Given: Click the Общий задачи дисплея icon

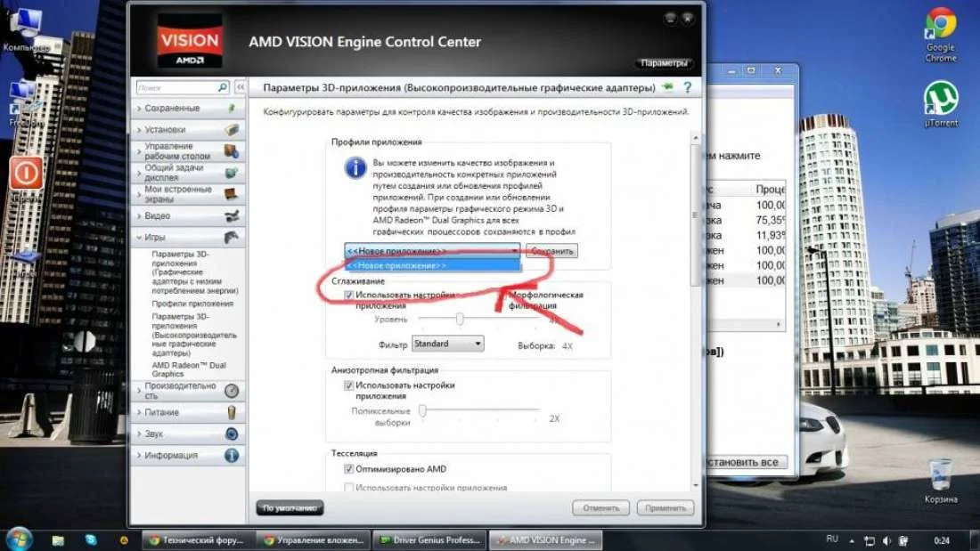Looking at the screenshot, I should [232, 173].
